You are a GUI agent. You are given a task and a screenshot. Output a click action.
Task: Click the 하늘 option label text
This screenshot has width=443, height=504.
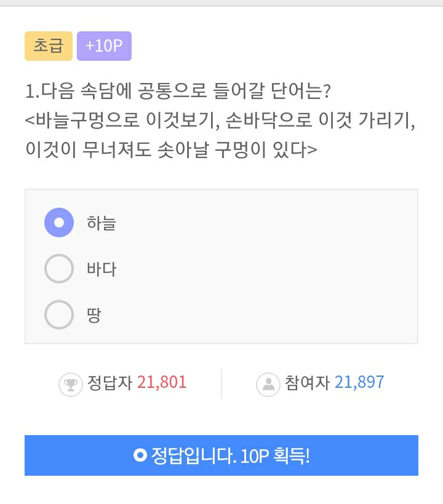click(x=102, y=223)
